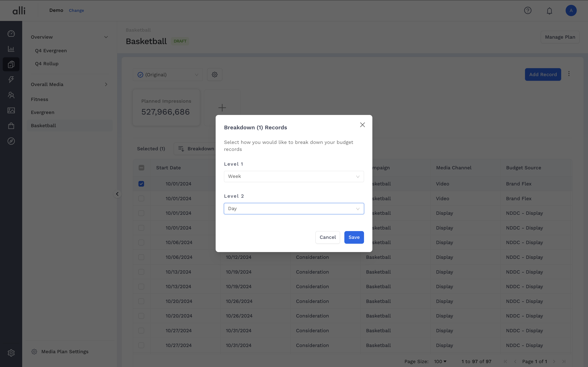This screenshot has height=367, width=588.
Task: Click the gear icon beside the (Original) dropdown
Action: 214,75
